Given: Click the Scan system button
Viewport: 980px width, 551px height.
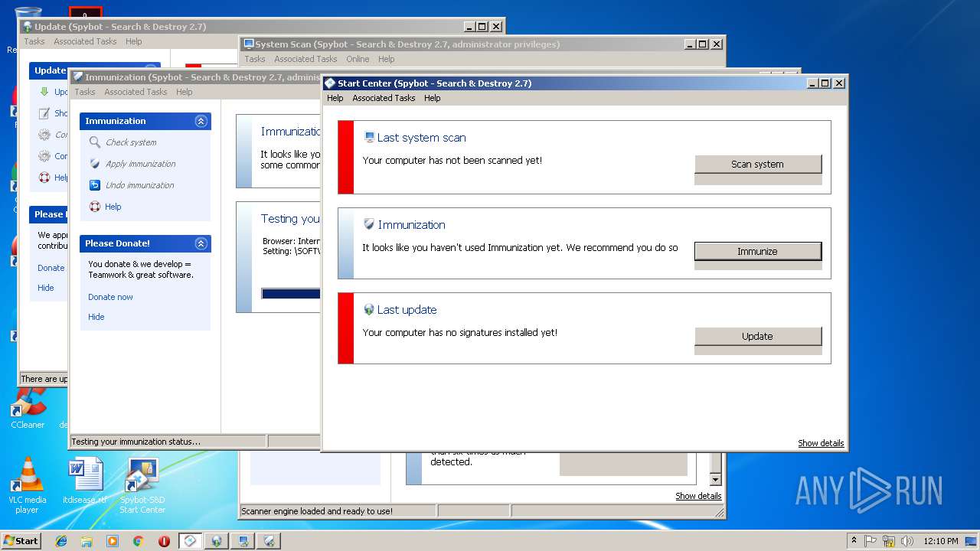Looking at the screenshot, I should (x=757, y=164).
